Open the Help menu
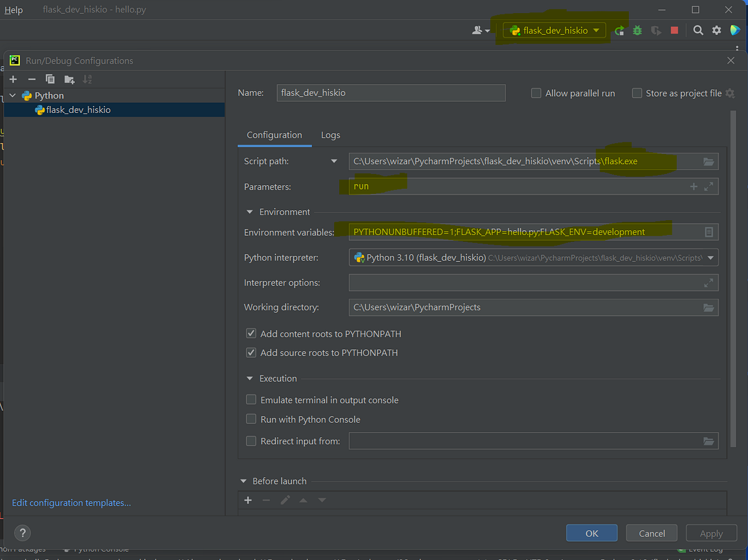 [x=14, y=10]
